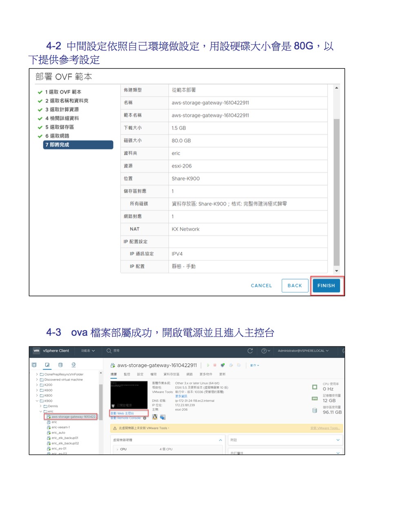Open Administrator@VSPHERE.LOCAL user dropdown

(x=303, y=351)
